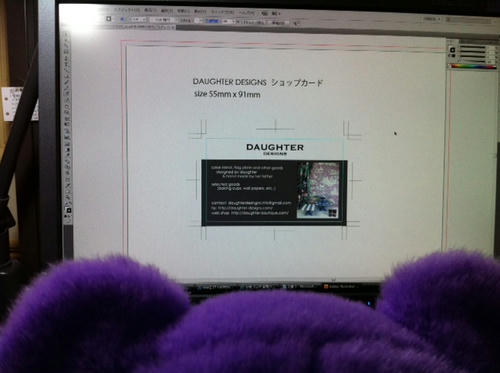The image size is (500, 373).
Task: Open the ヘルプ menu in the menu bar
Action: (x=247, y=12)
